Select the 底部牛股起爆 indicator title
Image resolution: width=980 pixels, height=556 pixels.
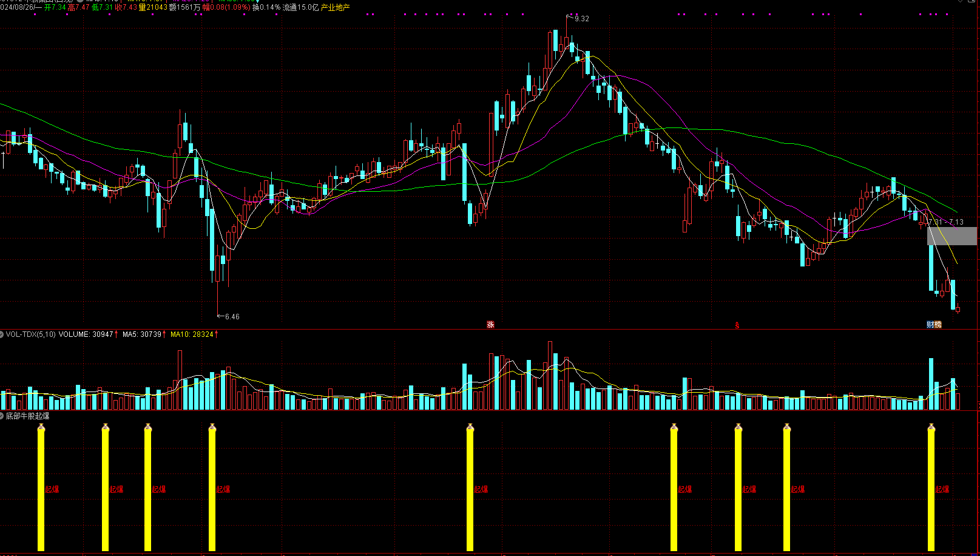28,416
